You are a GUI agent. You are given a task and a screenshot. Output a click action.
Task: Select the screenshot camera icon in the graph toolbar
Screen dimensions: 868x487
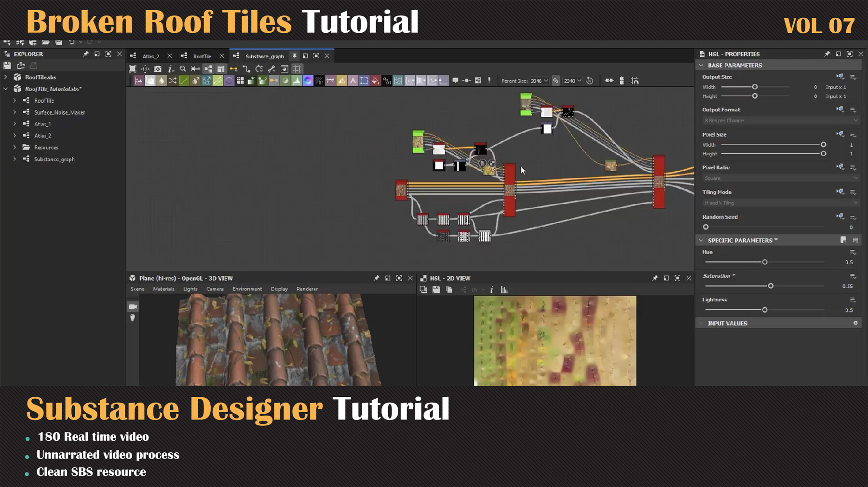158,69
